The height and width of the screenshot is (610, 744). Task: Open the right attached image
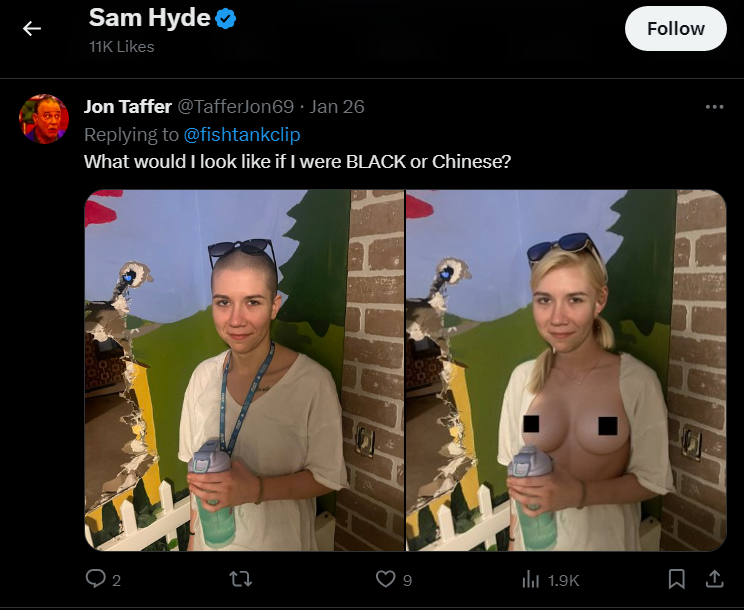pyautogui.click(x=566, y=370)
